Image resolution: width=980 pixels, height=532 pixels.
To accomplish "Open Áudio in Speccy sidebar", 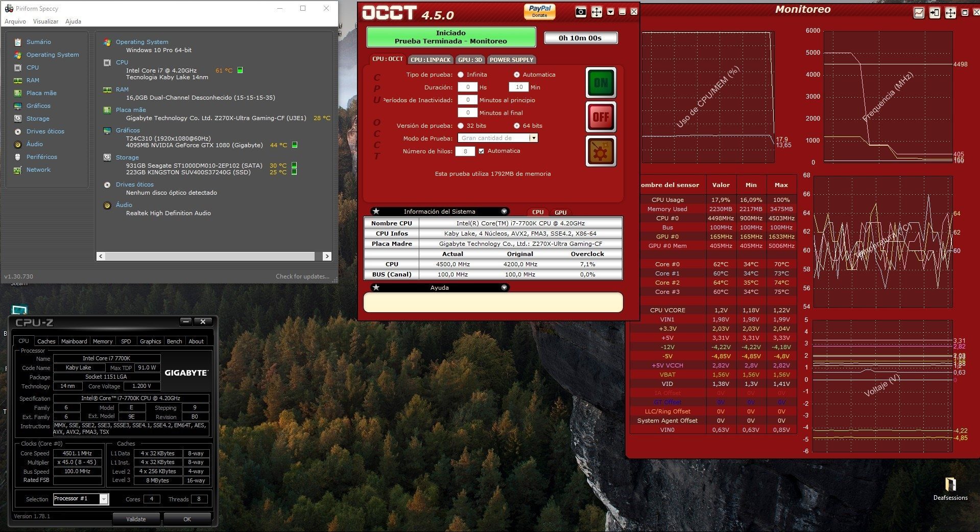I will pos(35,144).
